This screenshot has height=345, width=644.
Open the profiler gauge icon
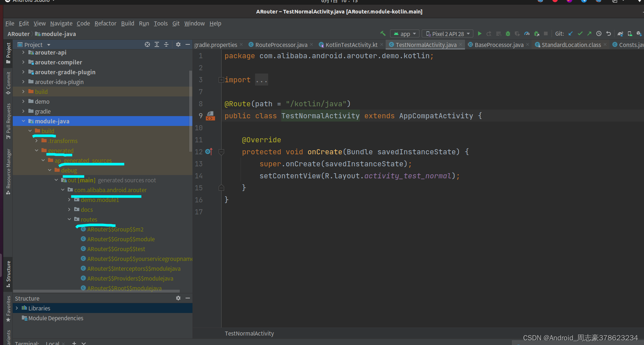point(527,33)
